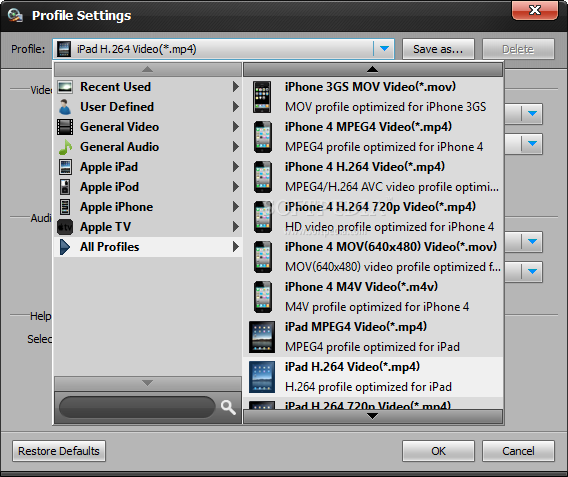Expand the User Defined submenu arrow

point(236,107)
